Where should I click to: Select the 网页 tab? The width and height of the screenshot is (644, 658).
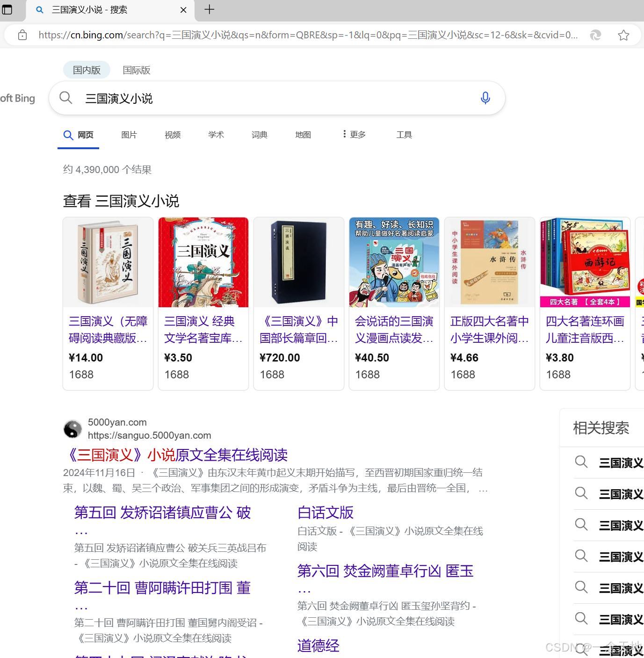point(79,135)
